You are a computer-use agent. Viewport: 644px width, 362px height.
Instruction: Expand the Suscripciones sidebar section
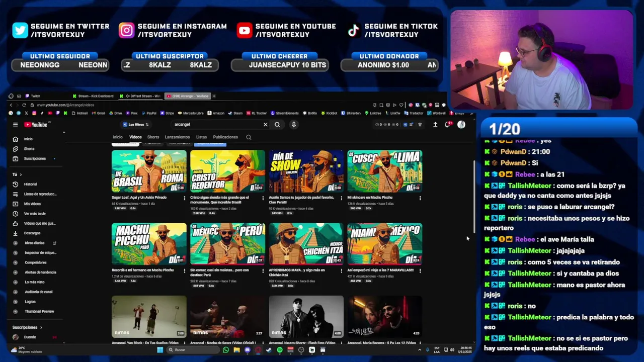coord(27,327)
